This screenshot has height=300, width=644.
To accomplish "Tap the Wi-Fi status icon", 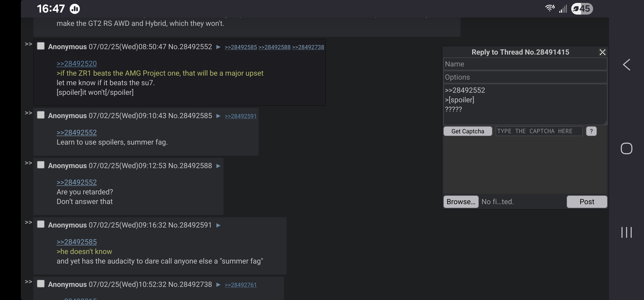I will 550,9.
